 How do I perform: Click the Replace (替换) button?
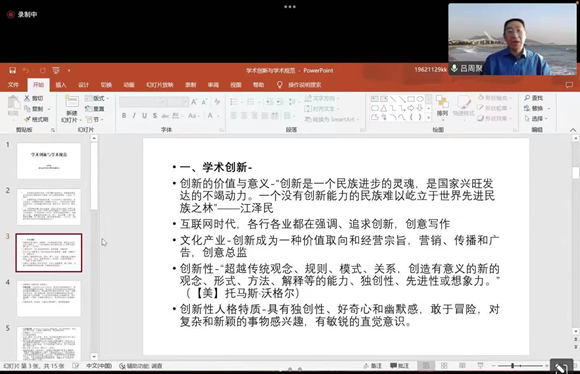pyautogui.click(x=537, y=108)
